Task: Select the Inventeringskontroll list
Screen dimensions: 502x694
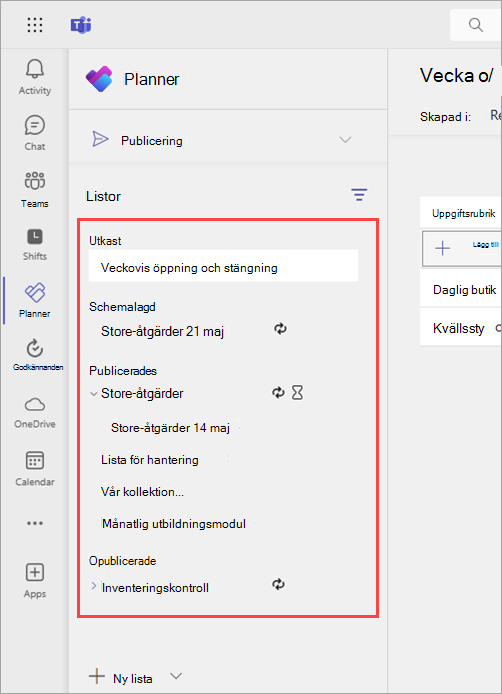Action: [x=155, y=588]
